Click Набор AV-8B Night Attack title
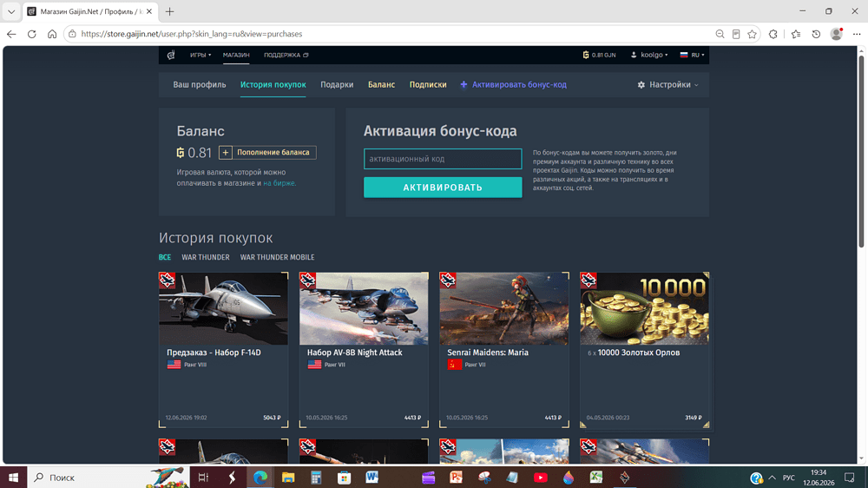This screenshot has width=868, height=488. 355,353
